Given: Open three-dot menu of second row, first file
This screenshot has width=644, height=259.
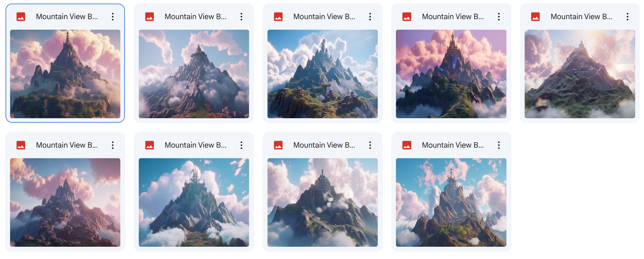Looking at the screenshot, I should [113, 145].
